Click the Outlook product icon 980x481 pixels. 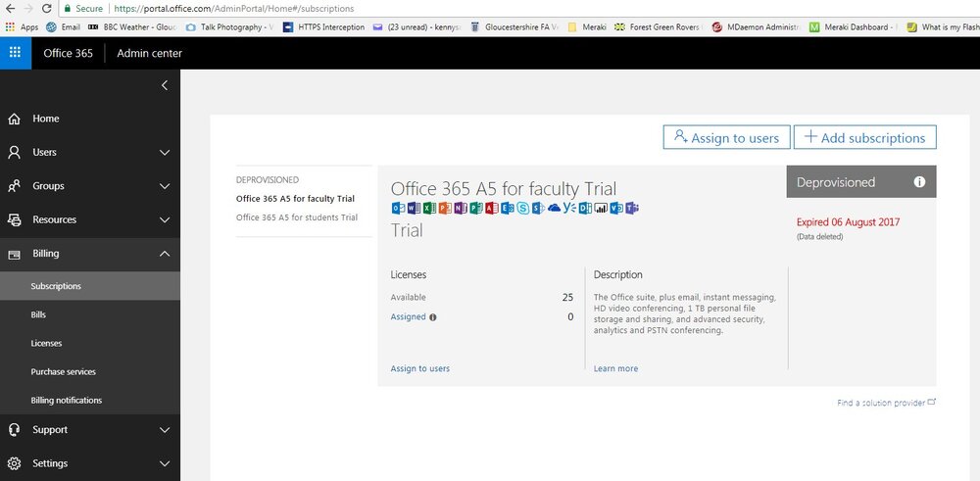pos(398,208)
